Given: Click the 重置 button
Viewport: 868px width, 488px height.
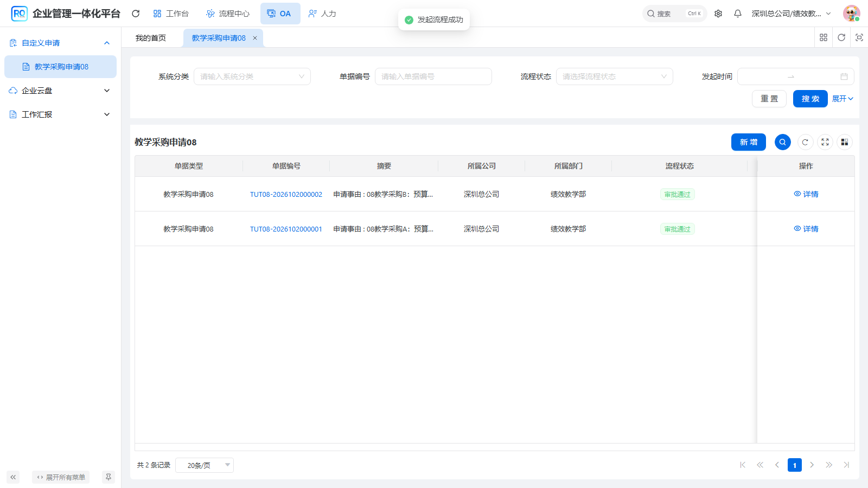Looking at the screenshot, I should pyautogui.click(x=769, y=99).
